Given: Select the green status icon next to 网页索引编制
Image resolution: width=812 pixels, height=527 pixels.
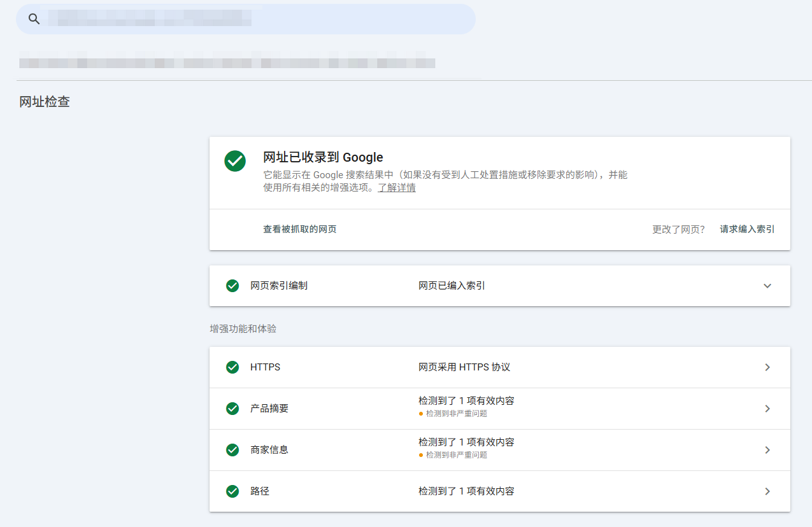Looking at the screenshot, I should [x=232, y=285].
